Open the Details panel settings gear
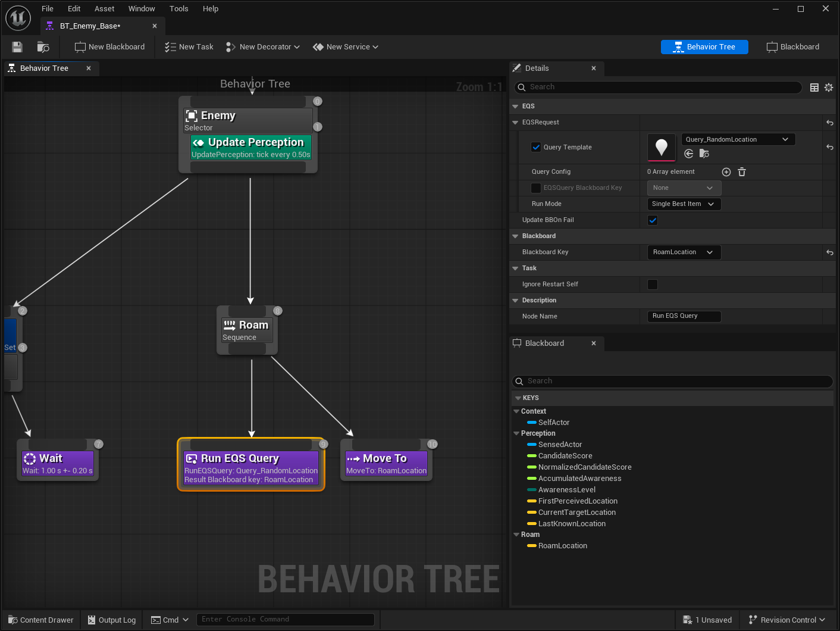This screenshot has width=840, height=631. tap(829, 87)
